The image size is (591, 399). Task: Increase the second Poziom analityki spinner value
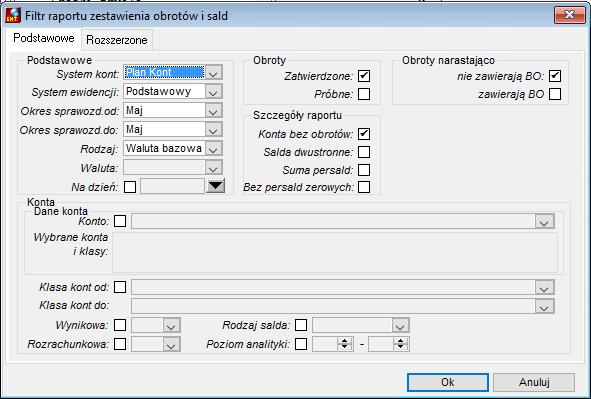(400, 341)
